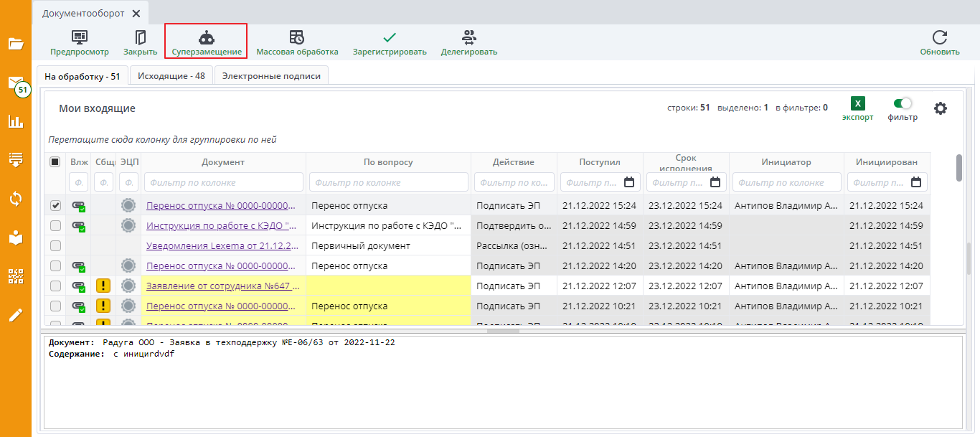This screenshot has width=980, height=437.
Task: Open Предпросмотр preview tool
Action: coord(80,43)
